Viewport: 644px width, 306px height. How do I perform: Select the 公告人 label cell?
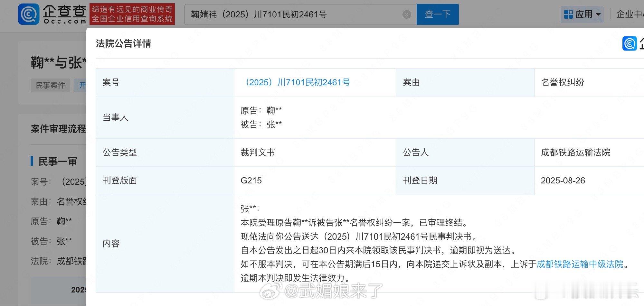pyautogui.click(x=465, y=153)
